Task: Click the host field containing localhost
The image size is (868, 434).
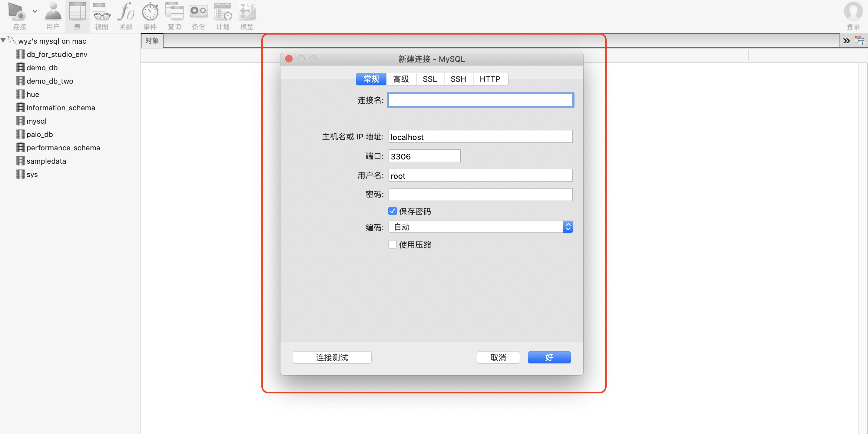Action: point(480,137)
